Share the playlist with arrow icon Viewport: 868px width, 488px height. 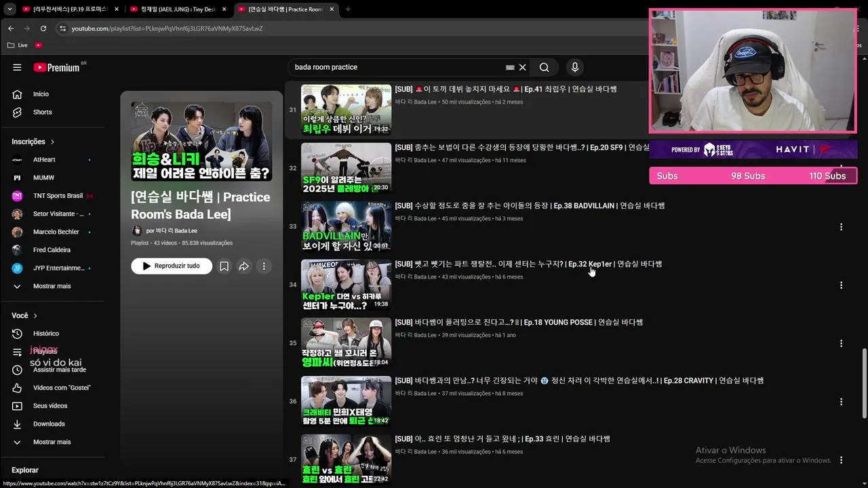point(243,266)
